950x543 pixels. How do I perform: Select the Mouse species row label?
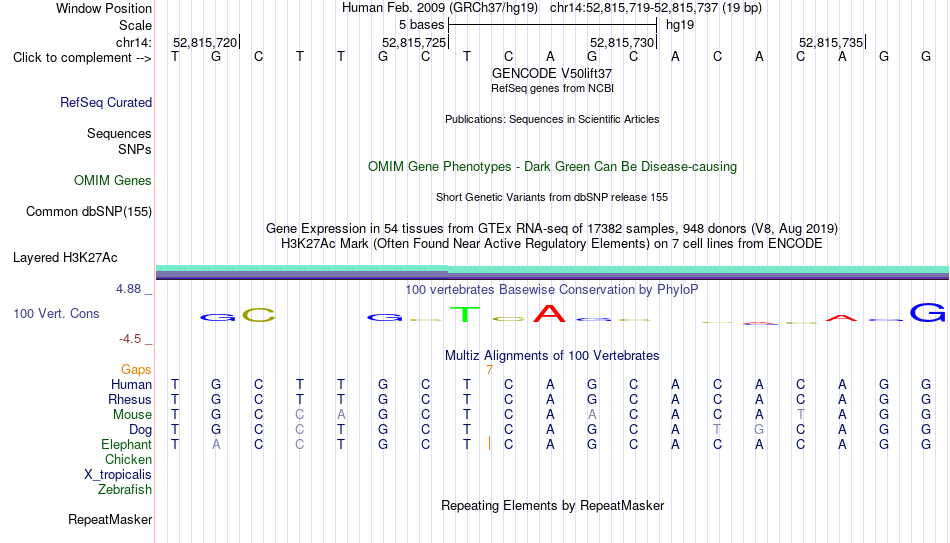133,415
